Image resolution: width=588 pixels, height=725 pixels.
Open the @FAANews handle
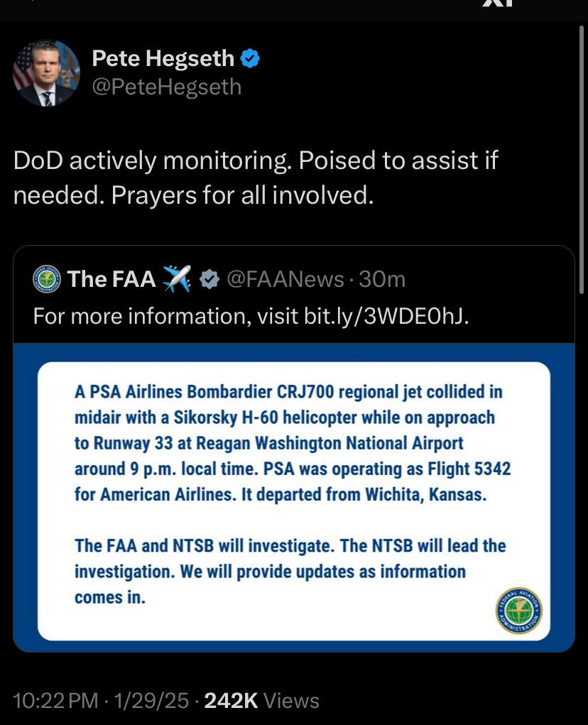click(x=285, y=279)
